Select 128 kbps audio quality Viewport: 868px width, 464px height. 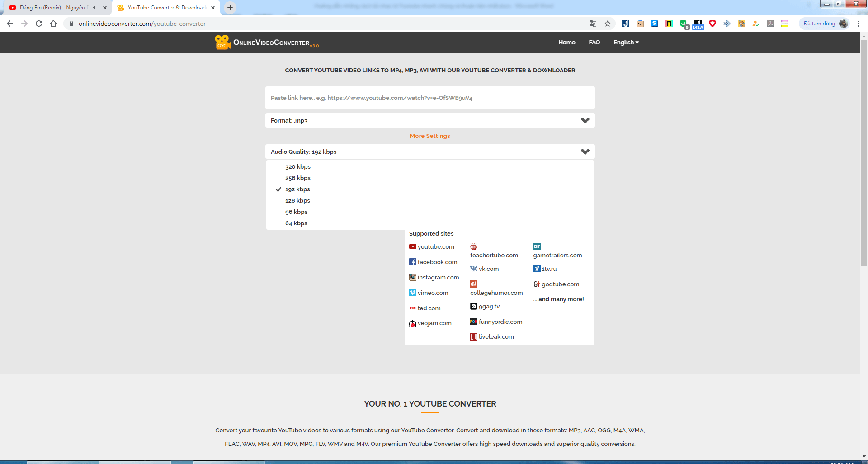tap(297, 200)
